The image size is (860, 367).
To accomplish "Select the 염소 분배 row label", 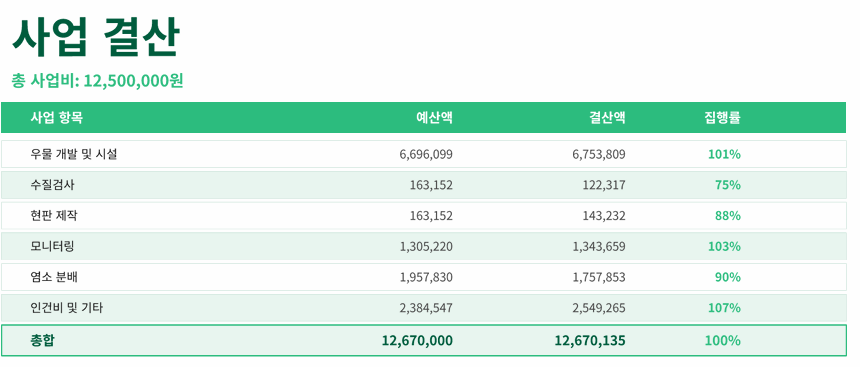I will (x=54, y=277).
